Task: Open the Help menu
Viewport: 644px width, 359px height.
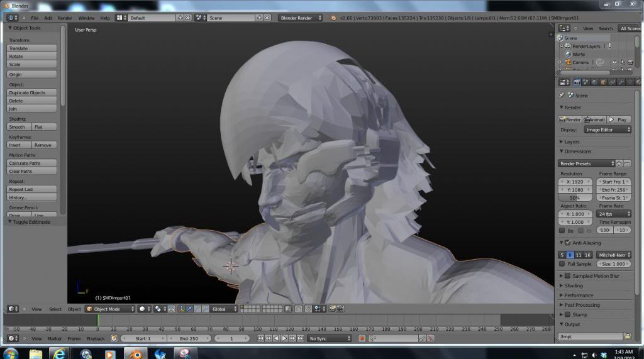Action: 105,18
